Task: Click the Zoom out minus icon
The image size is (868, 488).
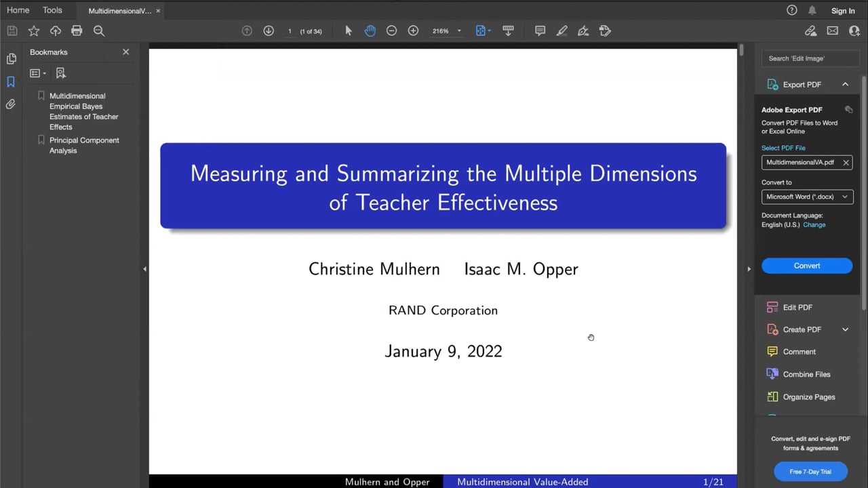Action: click(391, 30)
